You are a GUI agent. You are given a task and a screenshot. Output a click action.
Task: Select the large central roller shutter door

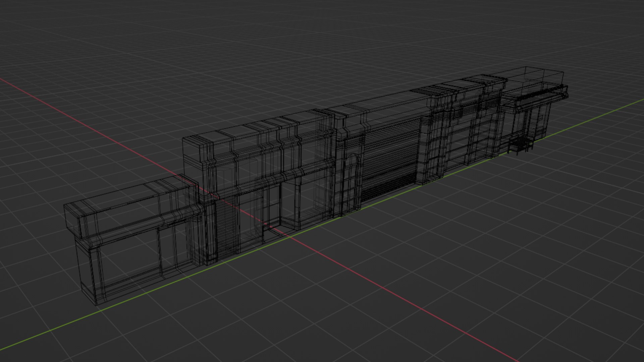pos(391,160)
